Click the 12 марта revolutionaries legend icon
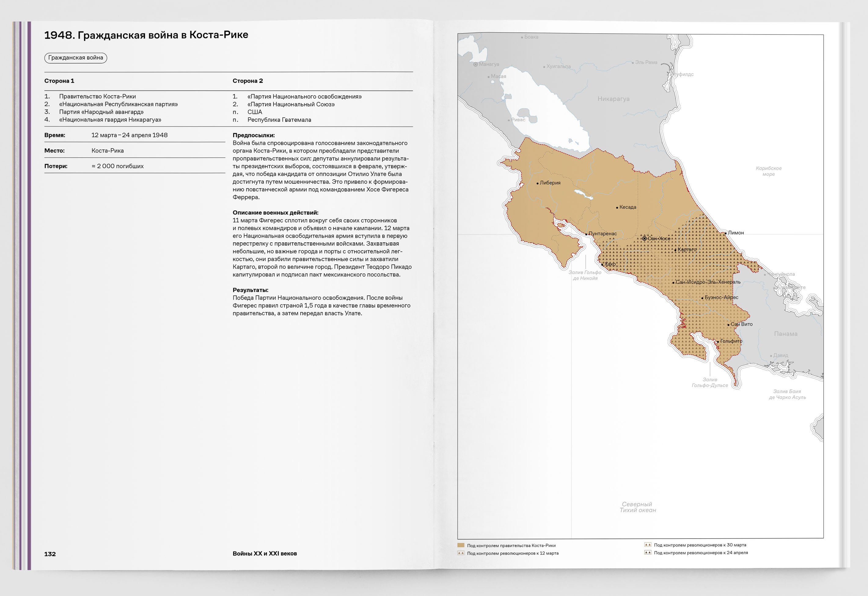The image size is (868, 596). [x=461, y=553]
